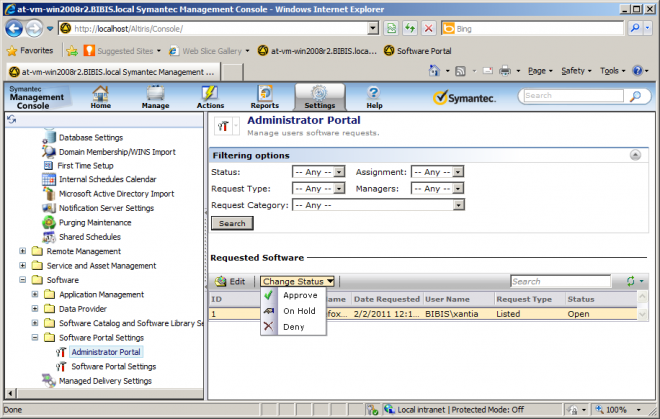
Task: Click the Bing search magnifier button
Action: (x=635, y=28)
